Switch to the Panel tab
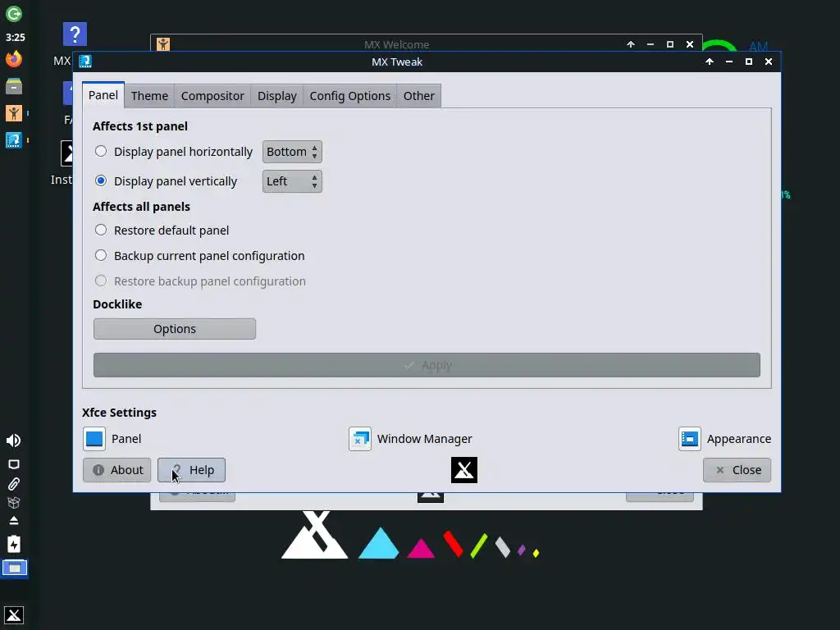 (x=103, y=95)
